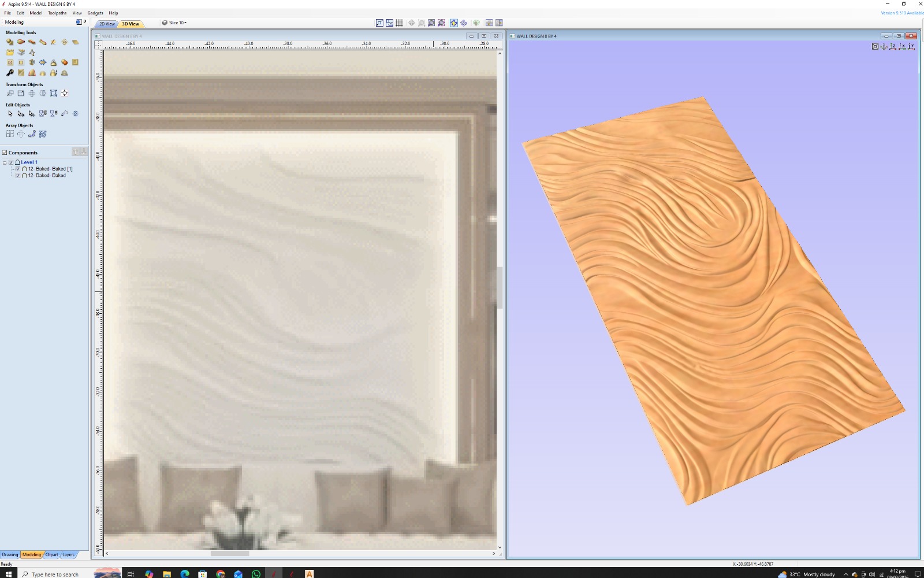Hide the 12- Baked- Baked [1] component
This screenshot has height=578, width=924.
coord(18,169)
